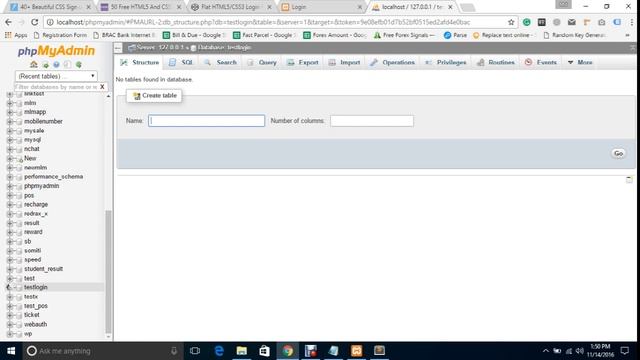Screen dimensions: 640x360
Task: Click the volume speaker tray icon
Action: [579, 351]
